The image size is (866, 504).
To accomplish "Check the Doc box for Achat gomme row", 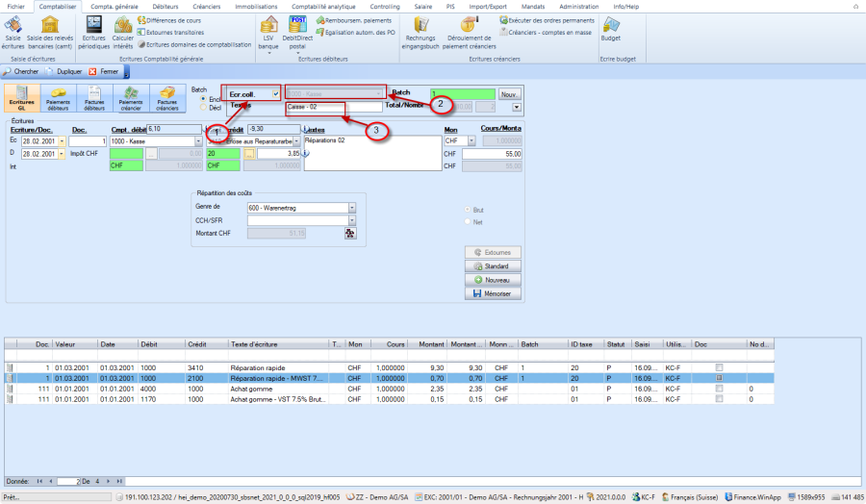I will click(720, 389).
